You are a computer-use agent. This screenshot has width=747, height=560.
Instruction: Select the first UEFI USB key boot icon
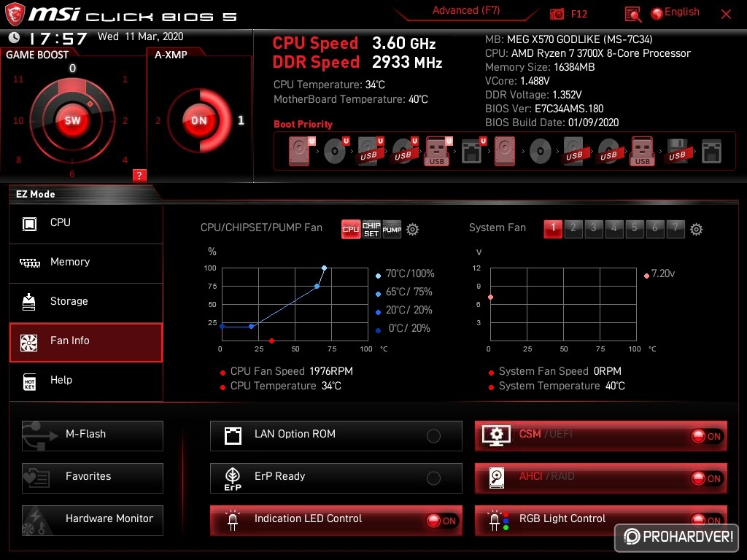point(438,151)
